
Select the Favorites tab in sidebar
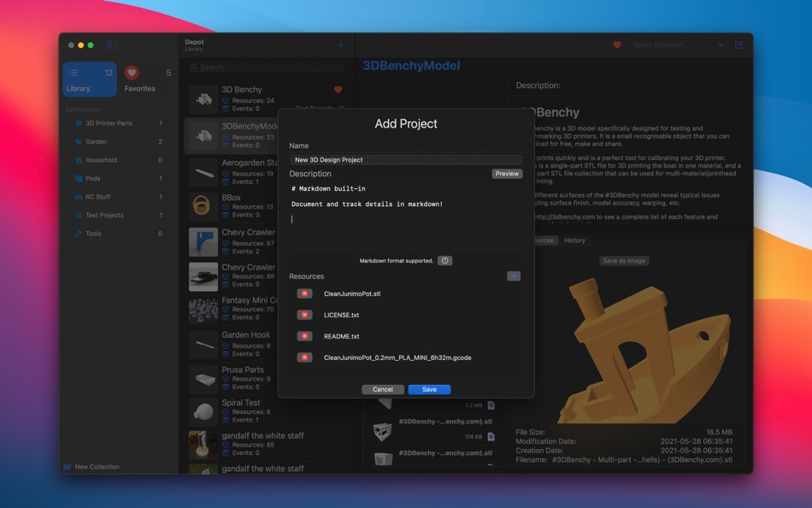148,80
